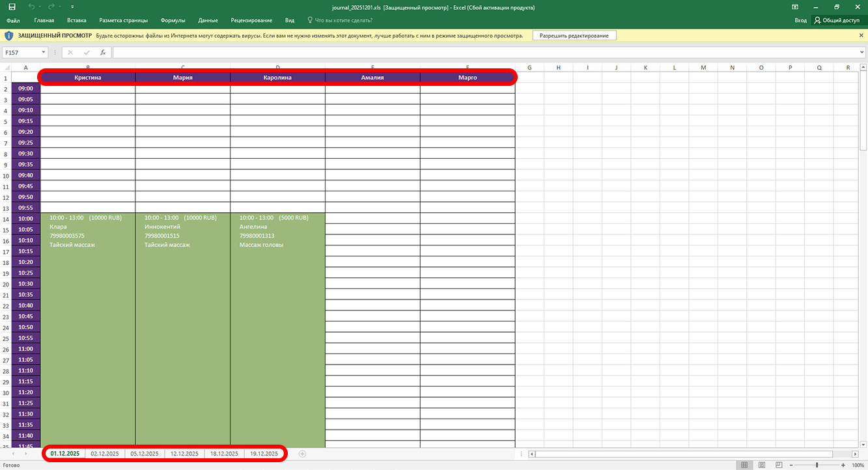
Task: Open ribbon display options icon
Action: (x=794, y=7)
